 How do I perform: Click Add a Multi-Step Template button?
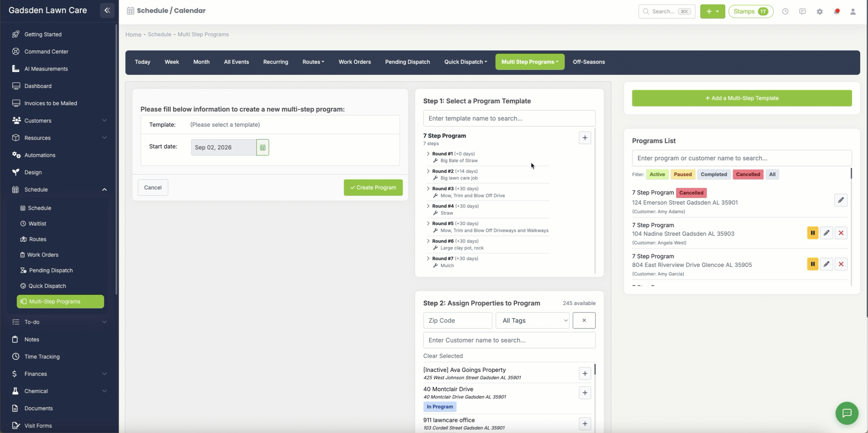pyautogui.click(x=741, y=98)
